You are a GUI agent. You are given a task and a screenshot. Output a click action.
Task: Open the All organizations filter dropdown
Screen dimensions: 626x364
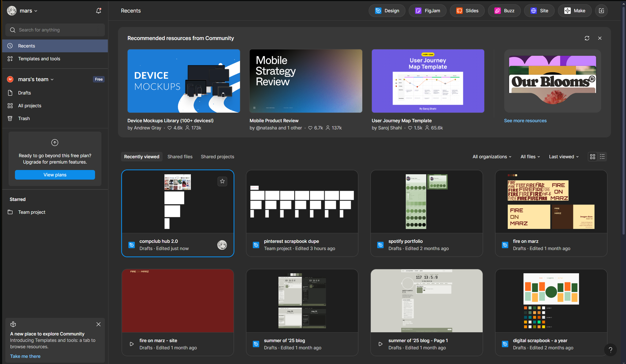492,157
